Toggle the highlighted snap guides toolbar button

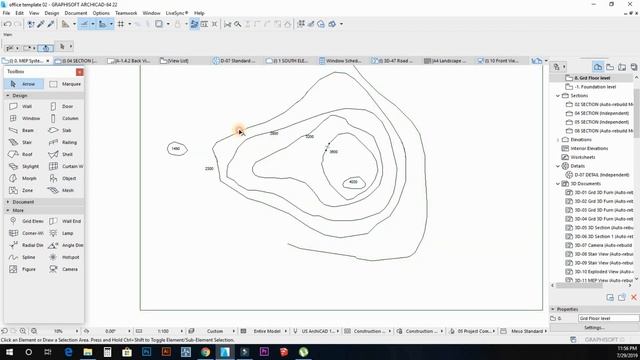click(x=102, y=24)
